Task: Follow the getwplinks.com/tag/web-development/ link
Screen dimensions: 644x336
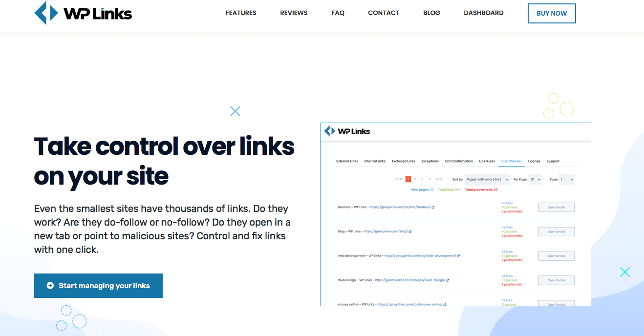Action: click(420, 256)
